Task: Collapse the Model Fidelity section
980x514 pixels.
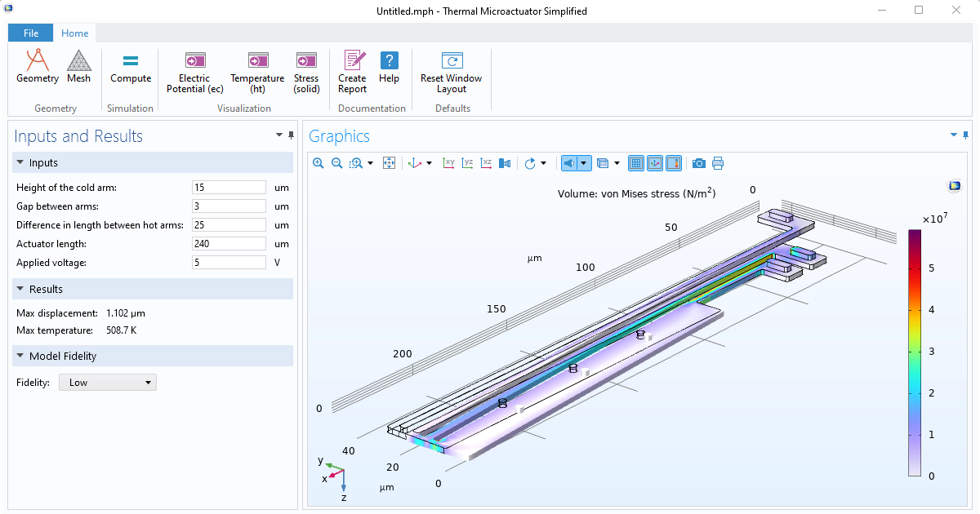Action: 20,356
